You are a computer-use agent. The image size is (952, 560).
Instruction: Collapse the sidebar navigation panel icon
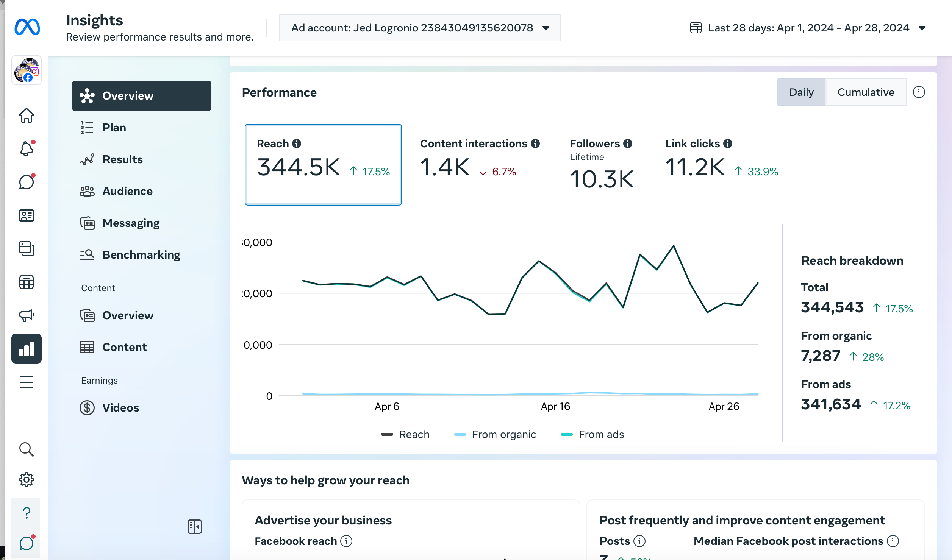coord(194,526)
